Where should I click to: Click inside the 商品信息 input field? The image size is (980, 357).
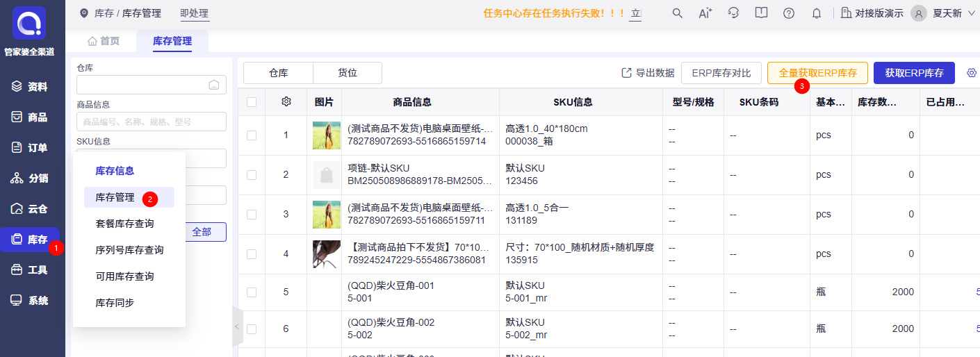tap(152, 122)
